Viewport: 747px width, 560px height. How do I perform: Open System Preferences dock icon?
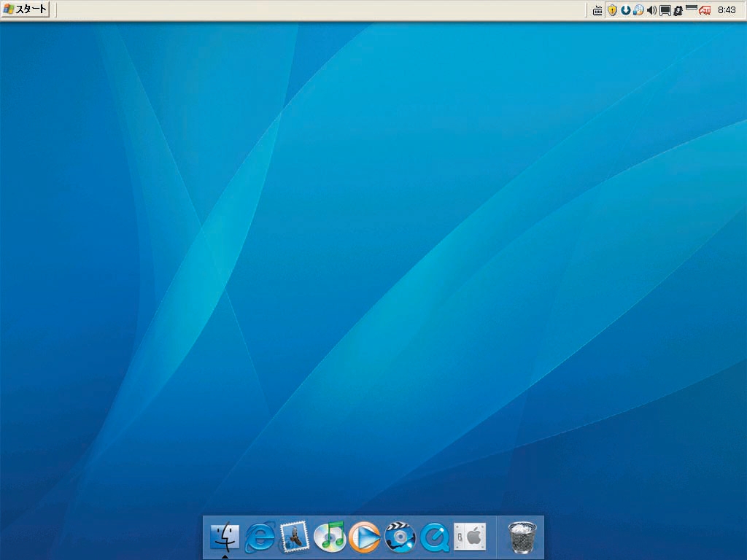pos(470,537)
